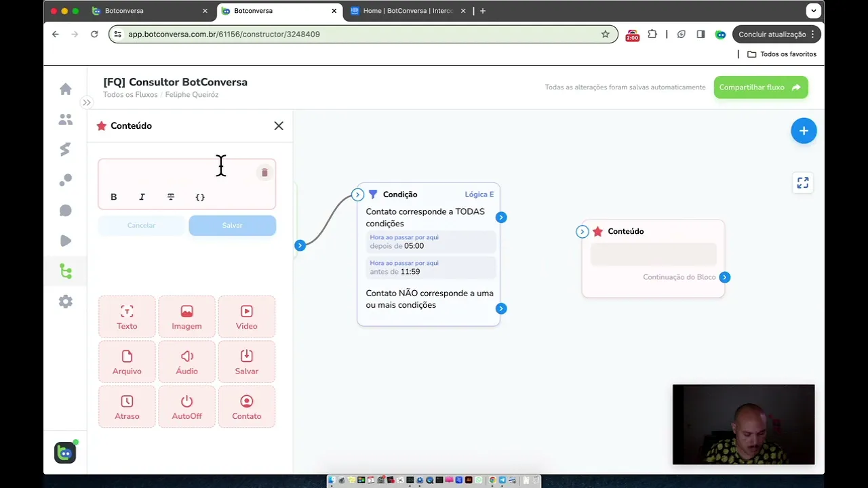This screenshot has width=868, height=488.
Task: Click the Lógica E label
Action: pyautogui.click(x=479, y=195)
